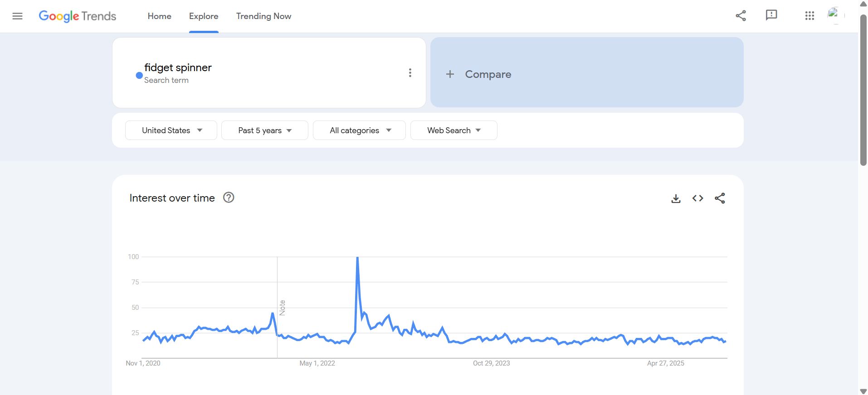This screenshot has height=395, width=868.
Task: Click the account profile avatar
Action: [836, 15]
